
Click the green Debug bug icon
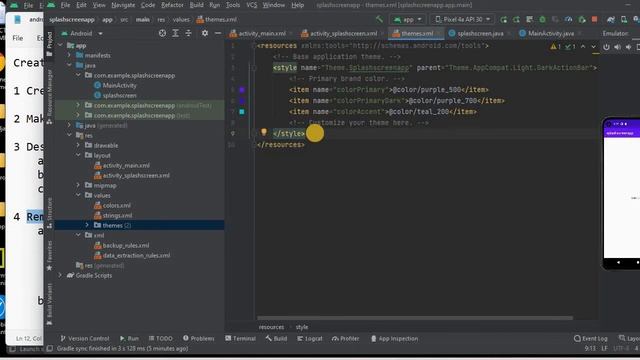pyautogui.click(x=542, y=19)
